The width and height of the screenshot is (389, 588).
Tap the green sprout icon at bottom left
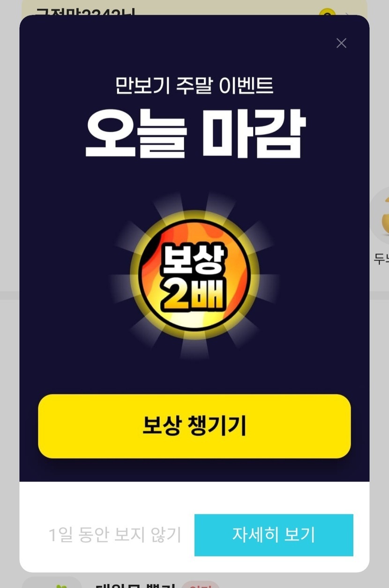click(x=60, y=585)
